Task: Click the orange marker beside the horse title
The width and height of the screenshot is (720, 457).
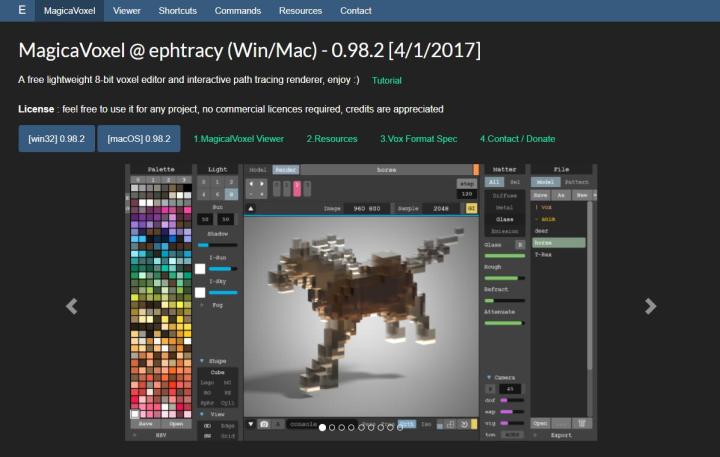Action: point(476,169)
